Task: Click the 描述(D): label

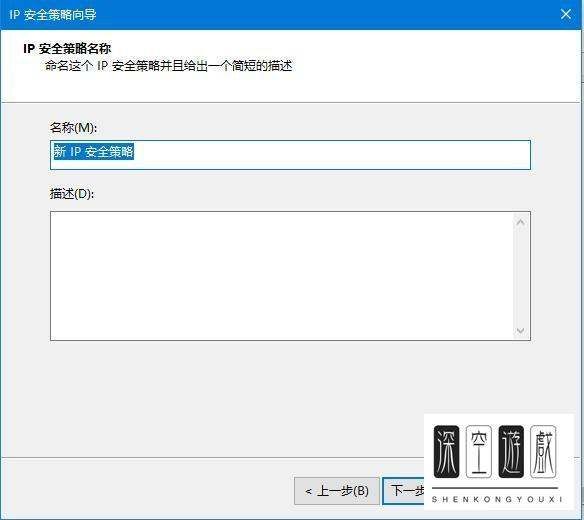Action: coord(72,194)
